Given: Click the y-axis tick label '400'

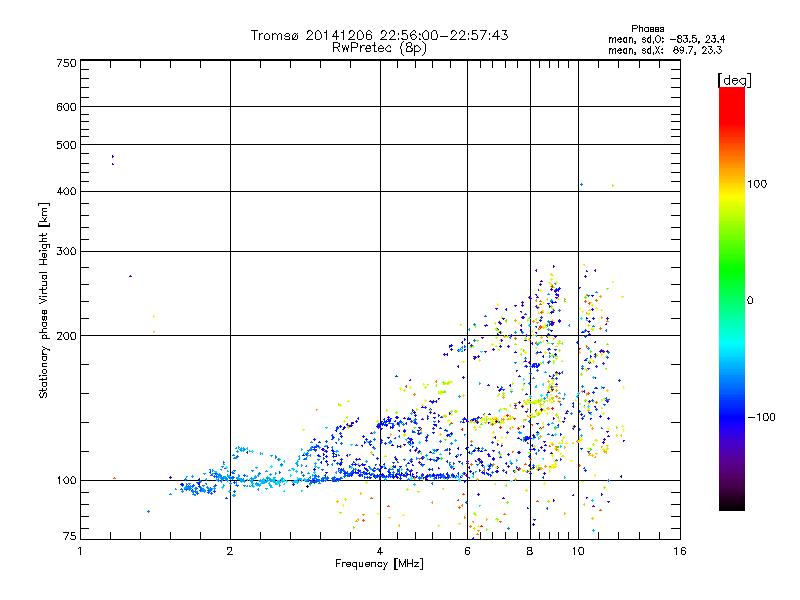Looking at the screenshot, I should [x=66, y=191].
